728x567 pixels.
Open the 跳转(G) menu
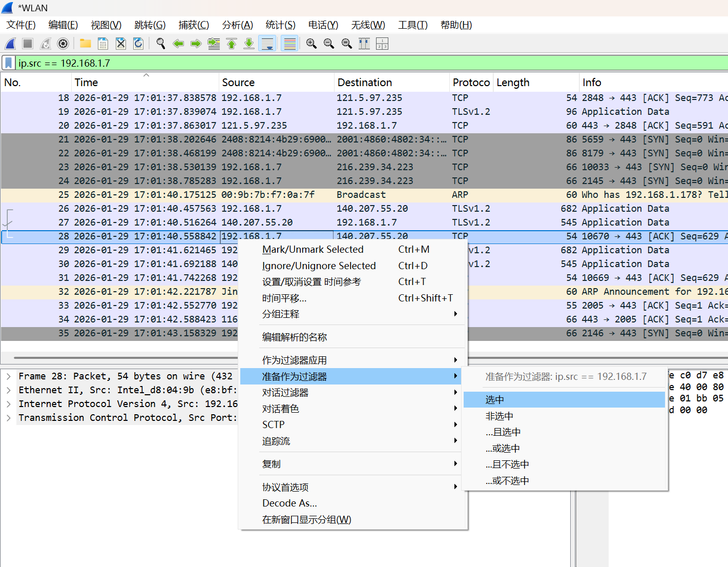pyautogui.click(x=150, y=25)
